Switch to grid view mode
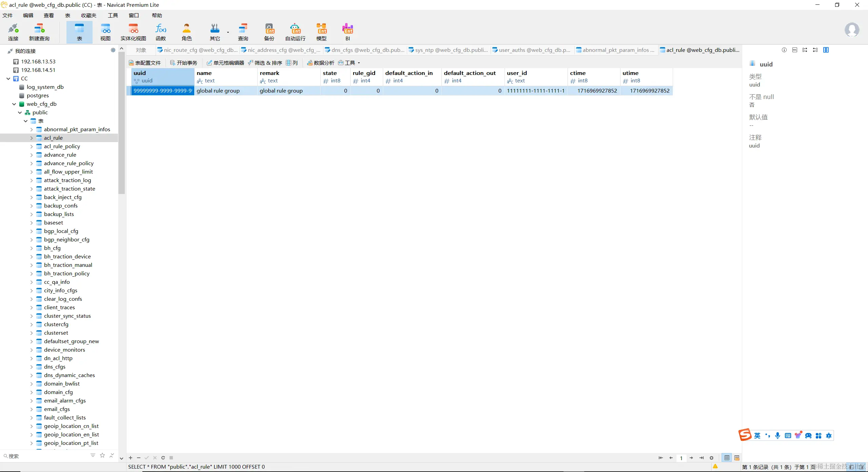 click(x=727, y=458)
